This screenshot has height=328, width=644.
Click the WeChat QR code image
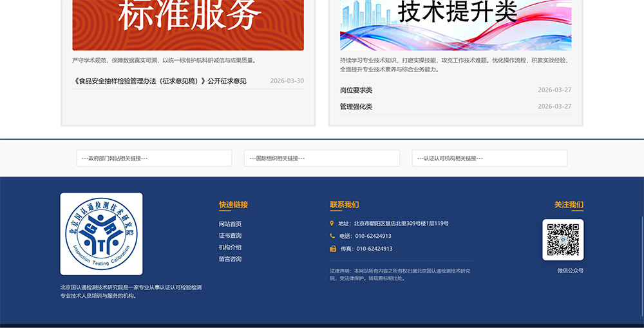(563, 240)
